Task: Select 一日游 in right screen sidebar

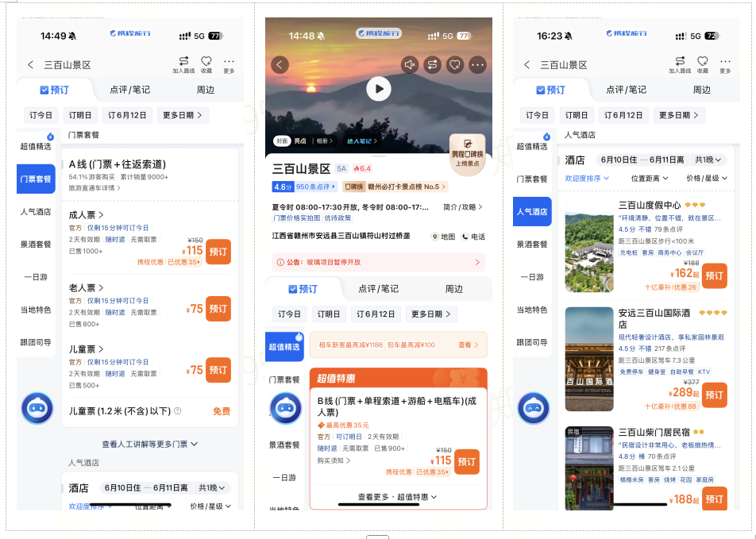Action: 532,277
